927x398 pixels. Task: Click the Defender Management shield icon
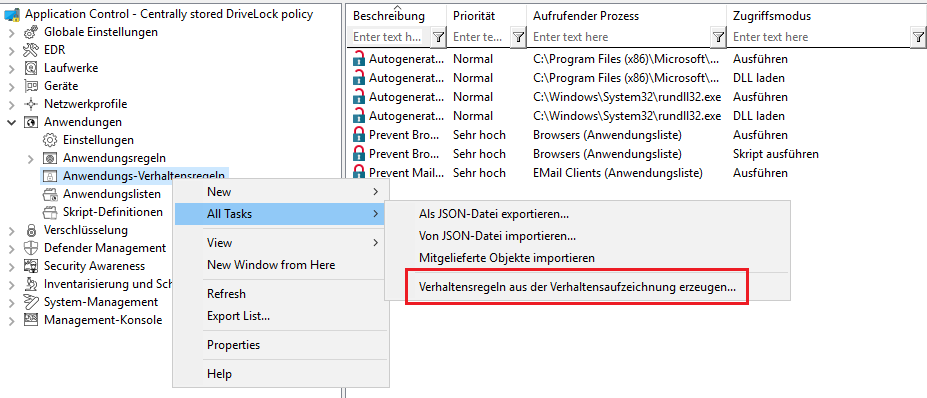[31, 248]
